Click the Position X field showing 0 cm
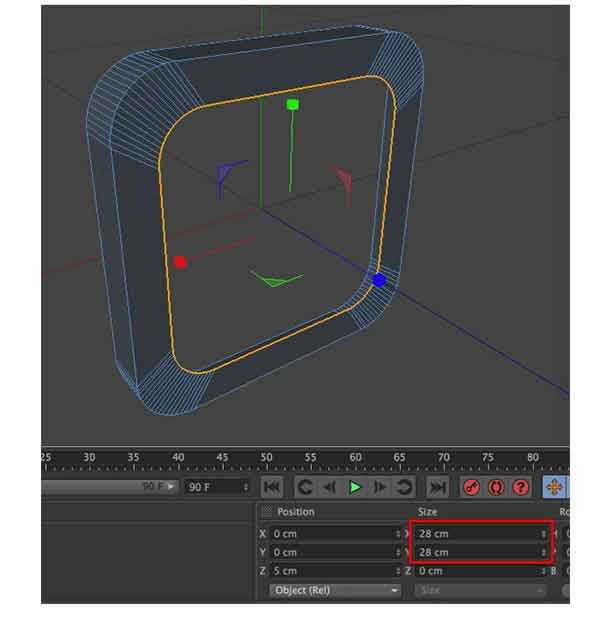Viewport: 600px width, 628px height. point(334,534)
